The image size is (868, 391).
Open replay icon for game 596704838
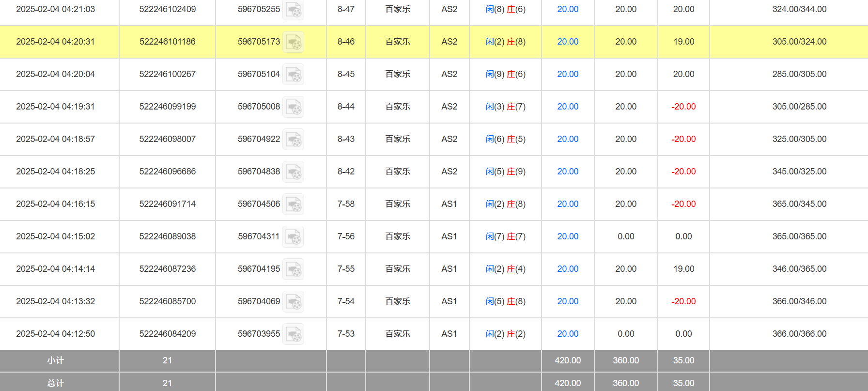(294, 172)
